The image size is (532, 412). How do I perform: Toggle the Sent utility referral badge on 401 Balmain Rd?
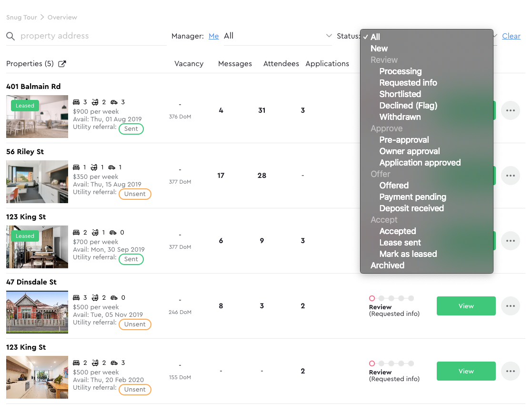(131, 128)
